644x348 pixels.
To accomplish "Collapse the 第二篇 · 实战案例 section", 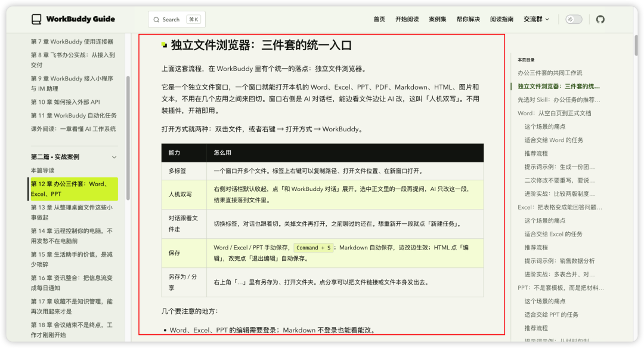I will click(114, 157).
